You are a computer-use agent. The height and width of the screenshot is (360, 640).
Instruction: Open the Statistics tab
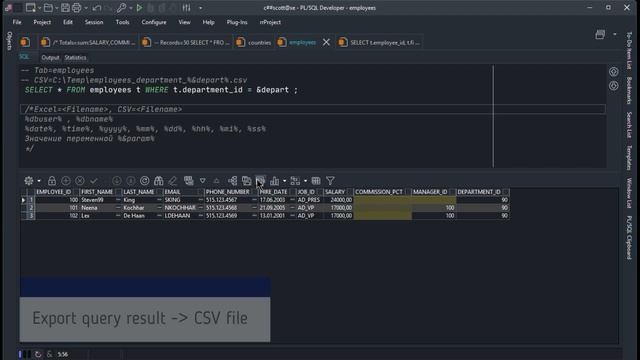(x=76, y=58)
